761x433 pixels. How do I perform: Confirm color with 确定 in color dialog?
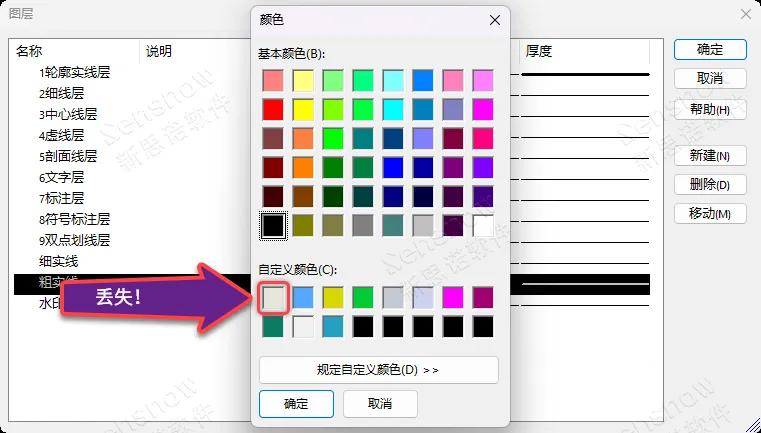tap(295, 404)
